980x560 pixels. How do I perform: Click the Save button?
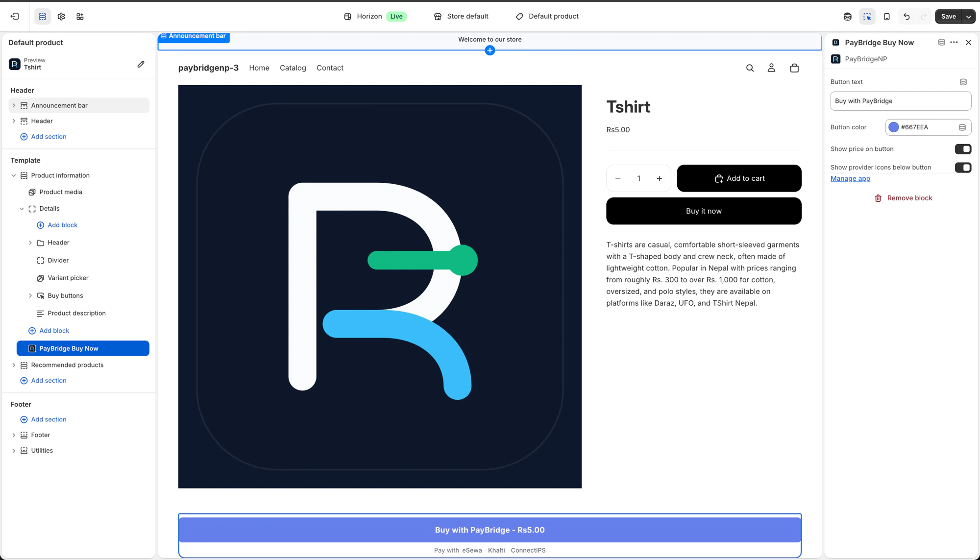coord(948,16)
